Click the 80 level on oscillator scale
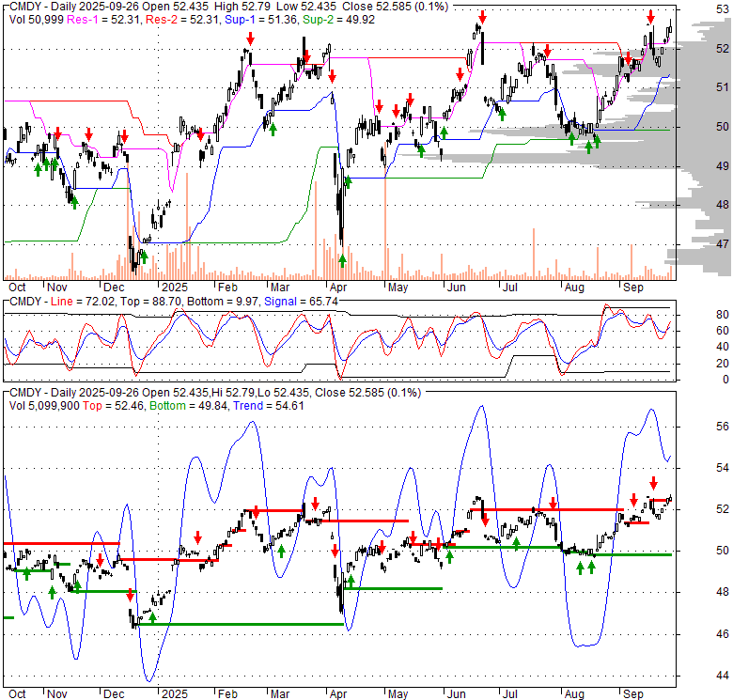This screenshot has height=700, width=733. pyautogui.click(x=723, y=315)
